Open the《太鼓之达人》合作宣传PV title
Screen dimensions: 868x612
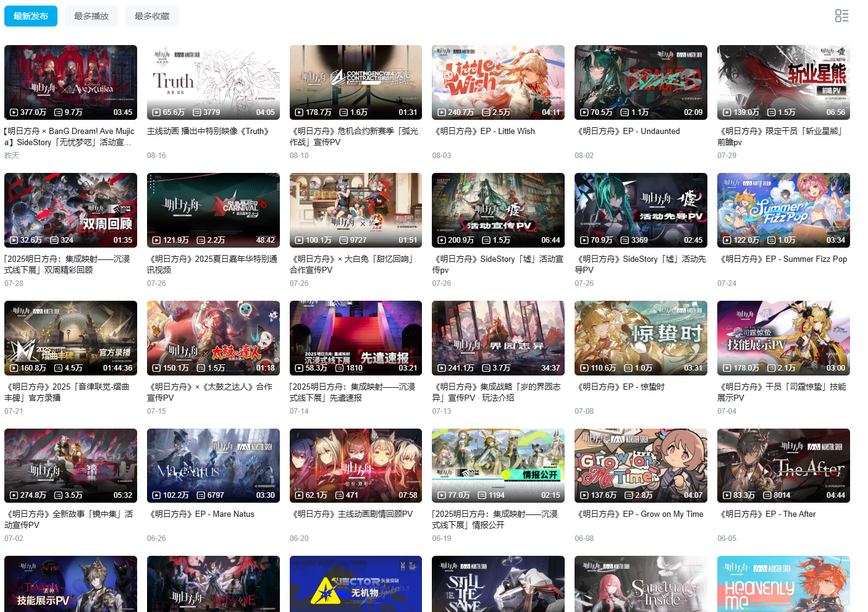(x=210, y=392)
